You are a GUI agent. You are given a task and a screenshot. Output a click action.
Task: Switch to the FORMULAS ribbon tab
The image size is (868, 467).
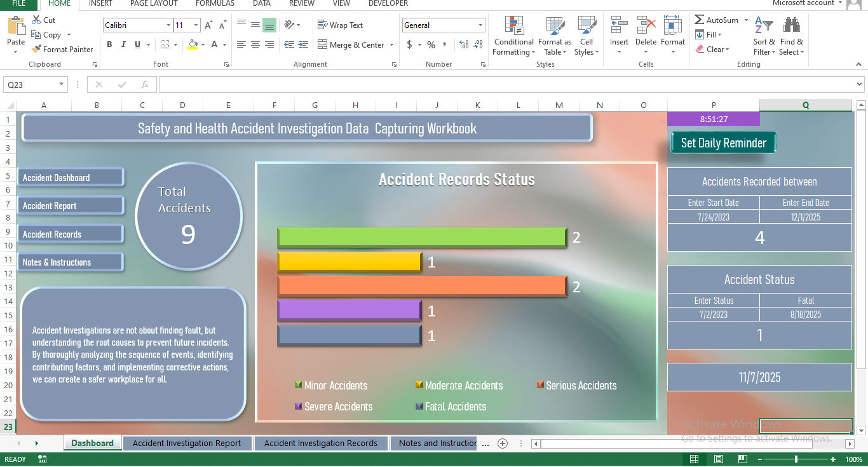pyautogui.click(x=215, y=4)
